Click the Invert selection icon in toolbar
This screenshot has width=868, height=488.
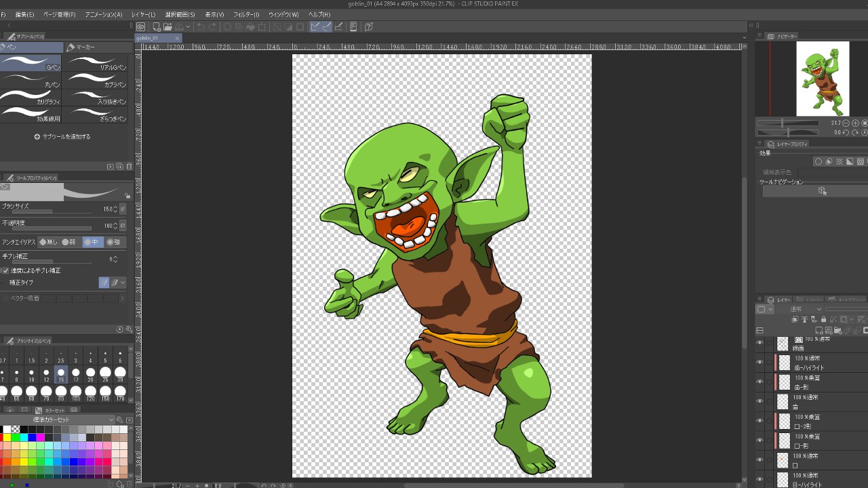click(288, 26)
